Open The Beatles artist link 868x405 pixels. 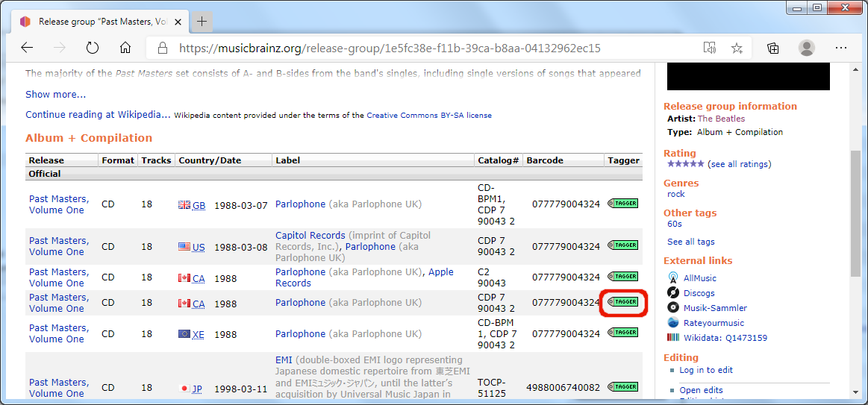721,119
